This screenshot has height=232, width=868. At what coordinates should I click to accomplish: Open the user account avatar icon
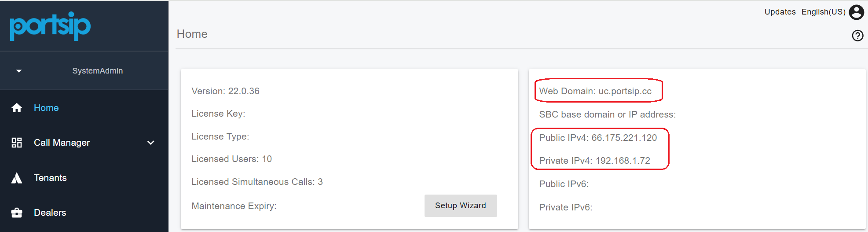[856, 12]
